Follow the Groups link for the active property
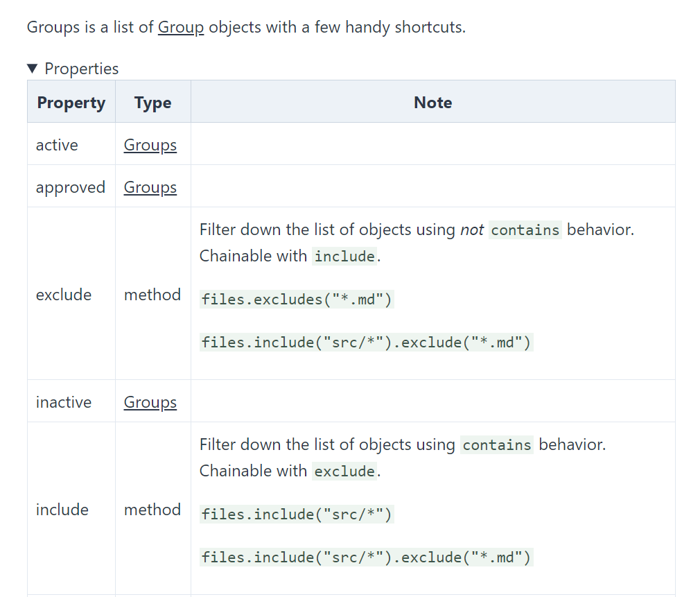The height and width of the screenshot is (597, 700). (150, 145)
